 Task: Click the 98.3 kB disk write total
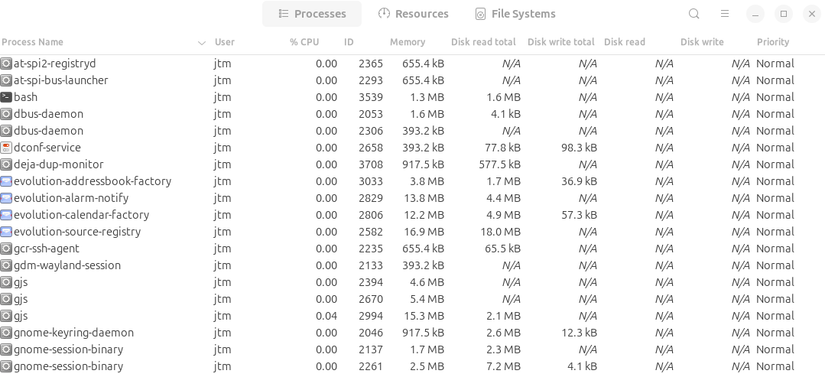pyautogui.click(x=579, y=147)
